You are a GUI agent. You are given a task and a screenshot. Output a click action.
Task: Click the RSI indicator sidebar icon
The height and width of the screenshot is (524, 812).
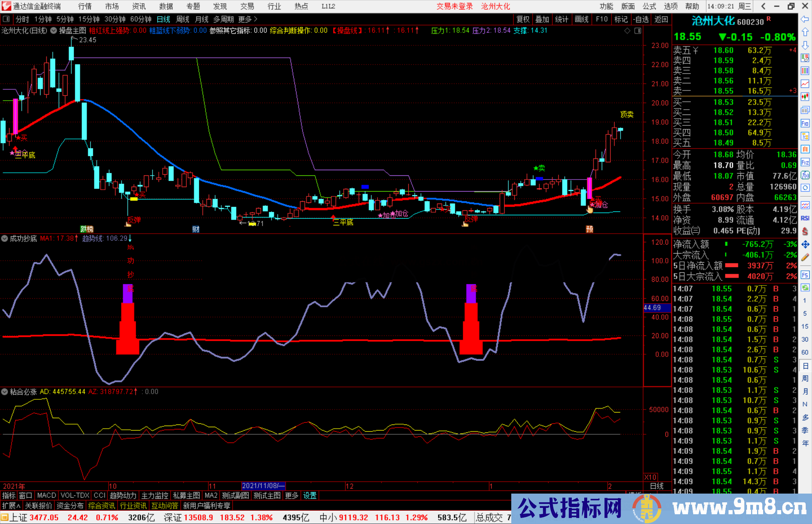(805, 218)
